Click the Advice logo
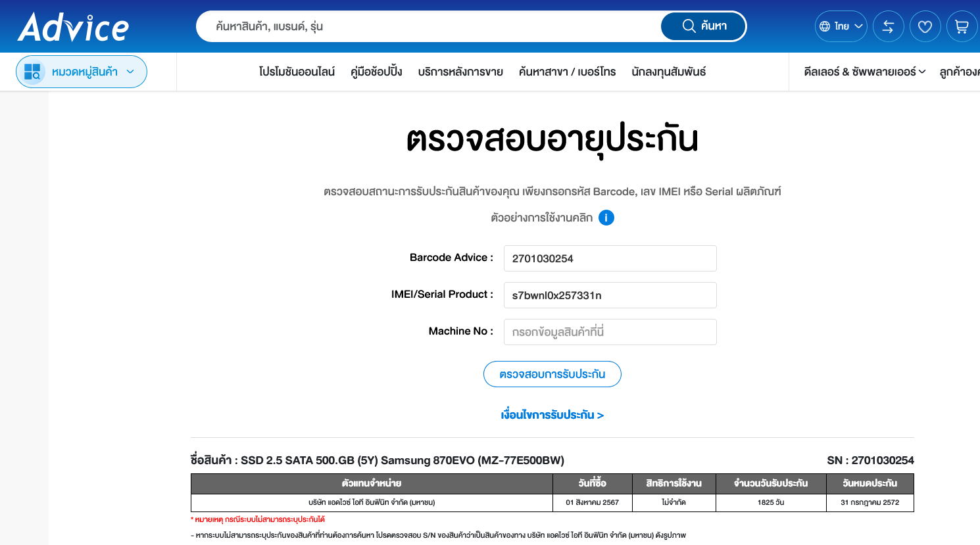 (x=73, y=27)
